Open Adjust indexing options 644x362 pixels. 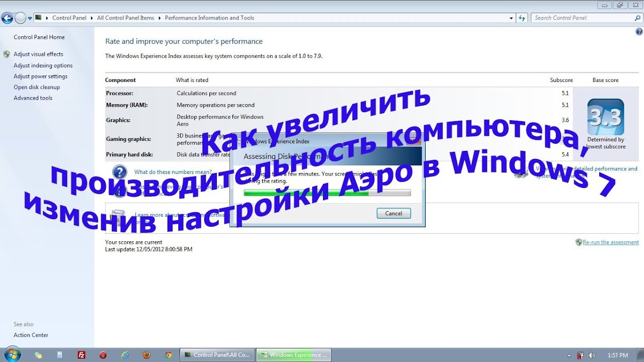[43, 65]
